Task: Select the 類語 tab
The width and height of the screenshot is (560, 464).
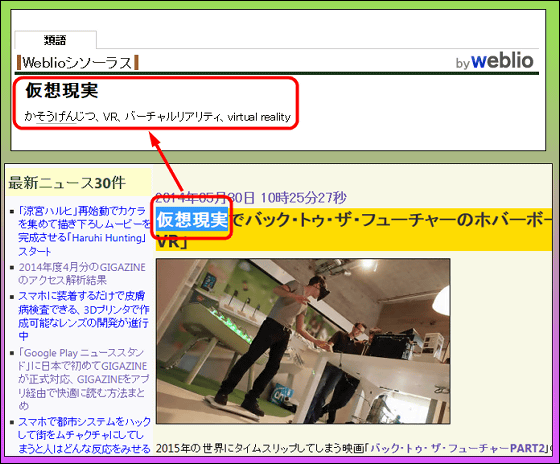Action: [55, 40]
